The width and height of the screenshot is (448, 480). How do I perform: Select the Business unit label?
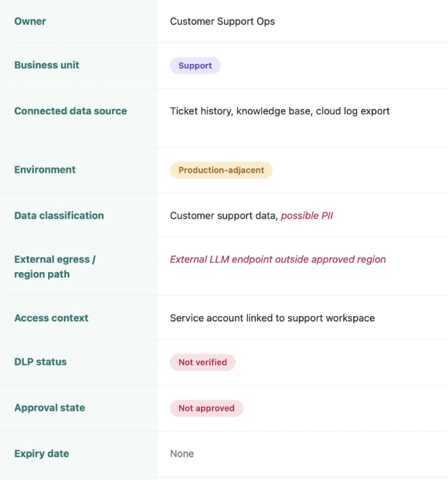(x=47, y=65)
